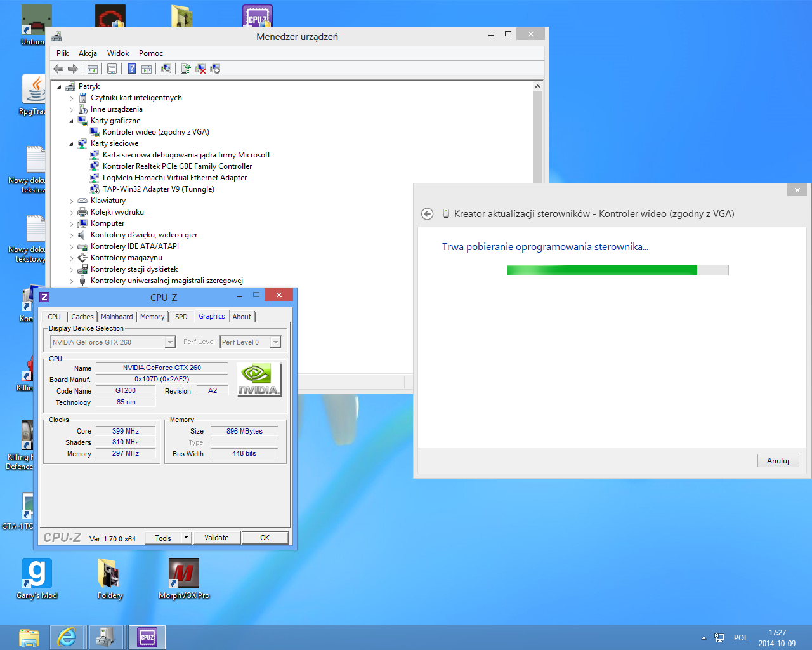Viewport: 812px width, 650px height.
Task: Expand the Klawiatury category
Action: pos(71,201)
